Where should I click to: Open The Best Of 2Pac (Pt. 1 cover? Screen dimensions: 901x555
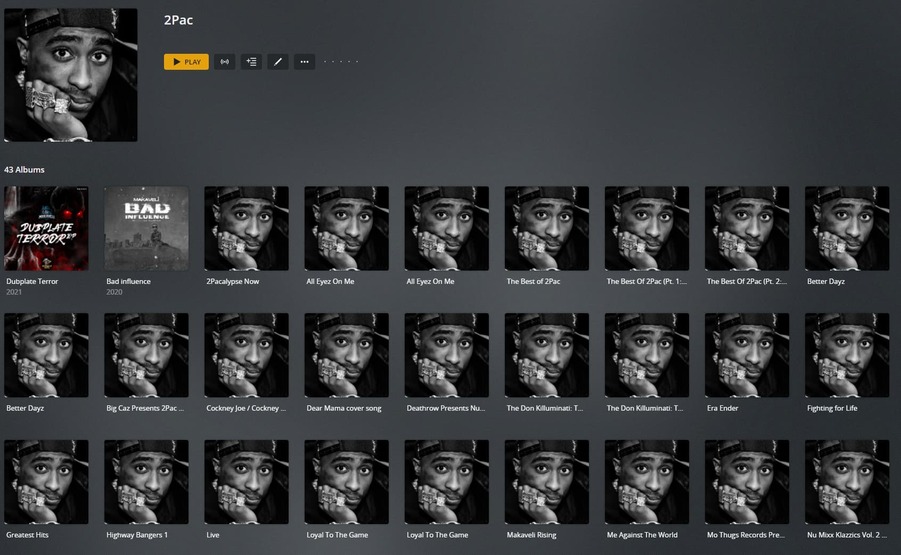coord(647,228)
